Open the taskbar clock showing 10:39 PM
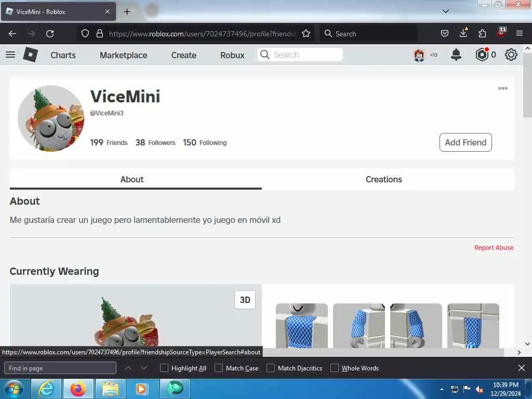532x399 pixels. pos(506,389)
